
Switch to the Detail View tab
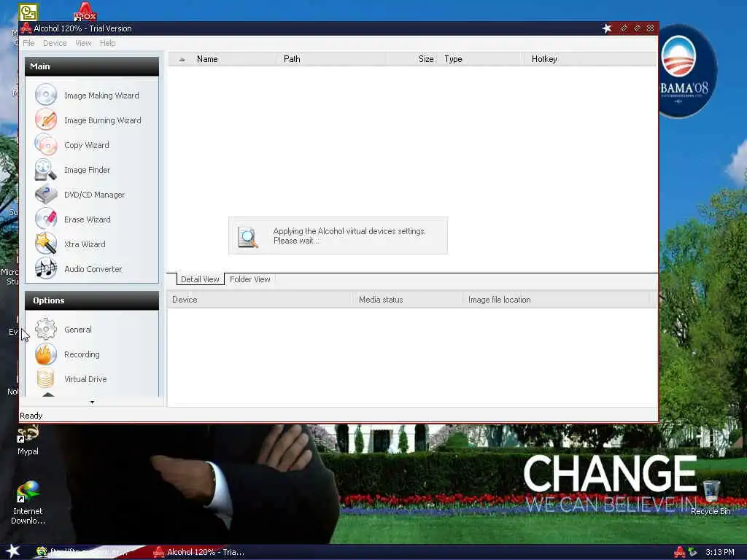coord(200,279)
